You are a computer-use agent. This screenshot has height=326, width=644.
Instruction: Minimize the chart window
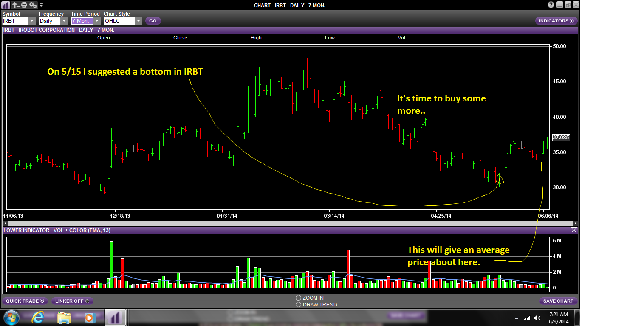560,5
